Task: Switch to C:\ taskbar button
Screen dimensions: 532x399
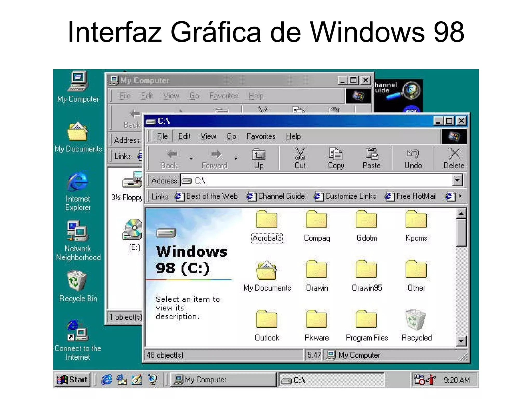Action: 331,380
